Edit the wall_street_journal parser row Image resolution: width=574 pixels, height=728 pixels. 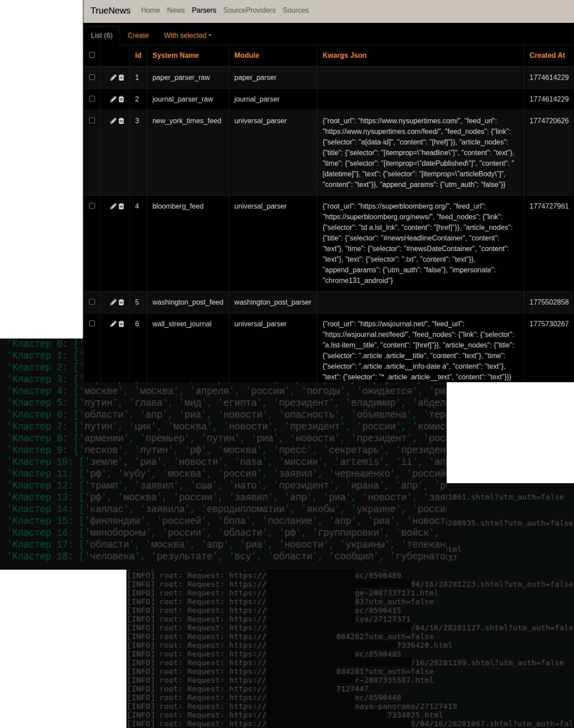[113, 324]
